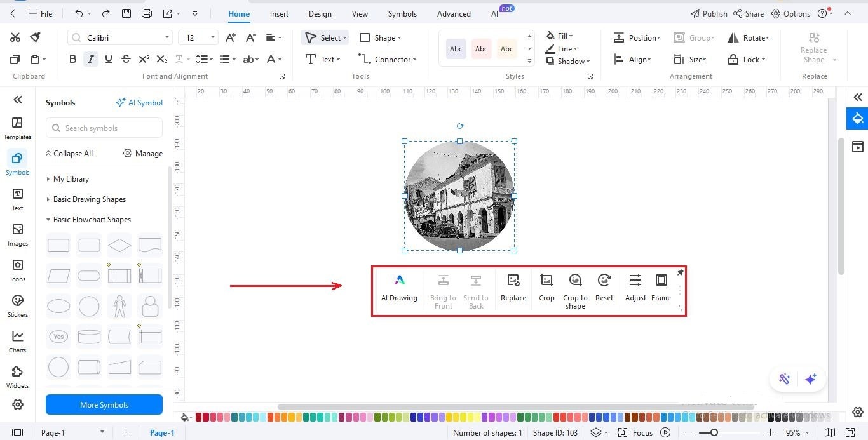Toggle underline formatting
The image size is (868, 440).
pos(108,59)
